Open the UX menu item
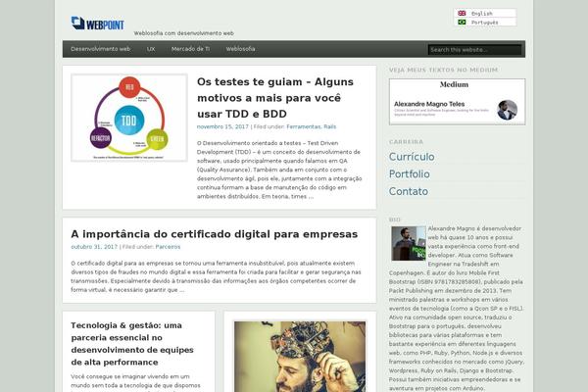588x392 pixels. [151, 49]
